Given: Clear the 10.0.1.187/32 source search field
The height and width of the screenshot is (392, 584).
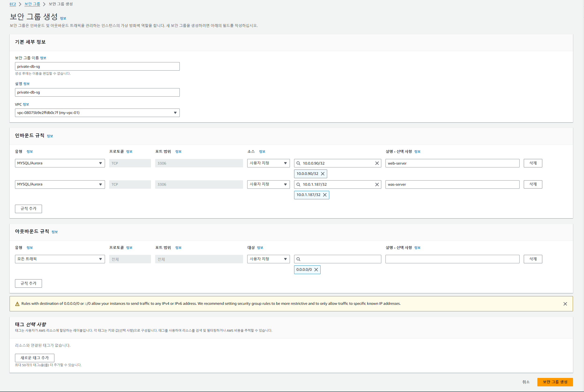Looking at the screenshot, I should 377,185.
